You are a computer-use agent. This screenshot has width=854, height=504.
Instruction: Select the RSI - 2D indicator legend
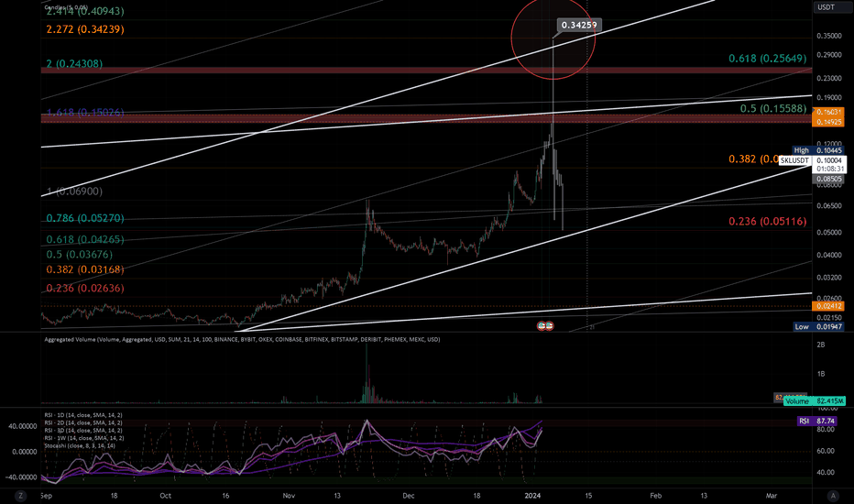pyautogui.click(x=83, y=422)
